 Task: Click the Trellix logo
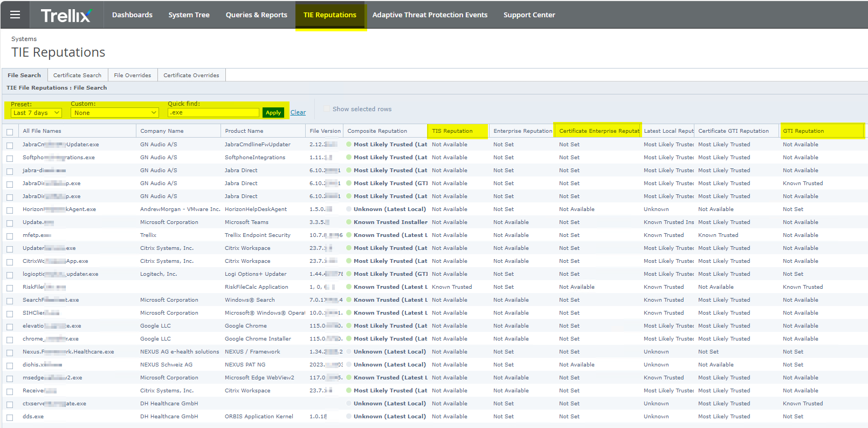pyautogui.click(x=66, y=15)
